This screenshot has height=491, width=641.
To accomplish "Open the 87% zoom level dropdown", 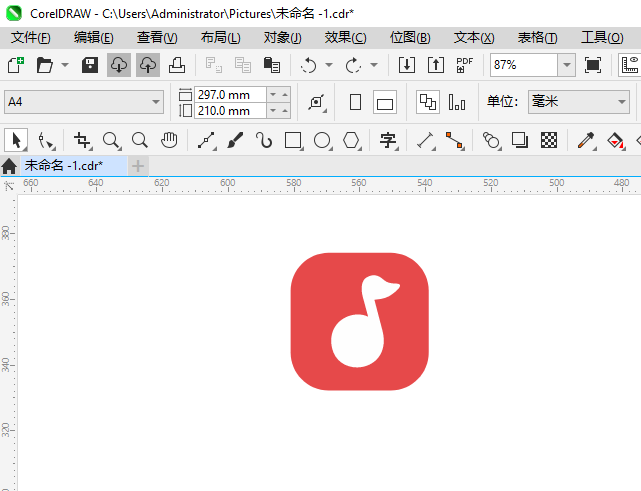I will 567,65.
